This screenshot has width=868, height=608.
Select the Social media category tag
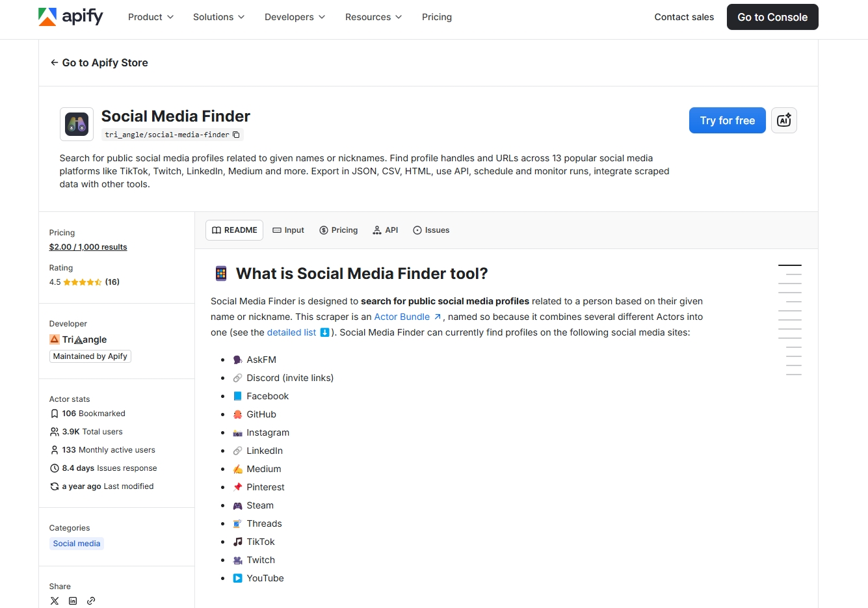coord(76,543)
